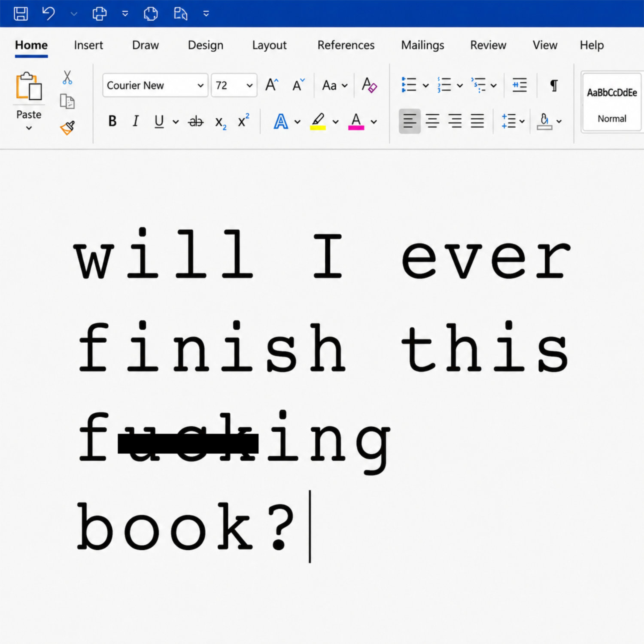
Task: Clear all formatting with eraser A icon
Action: 369,85
